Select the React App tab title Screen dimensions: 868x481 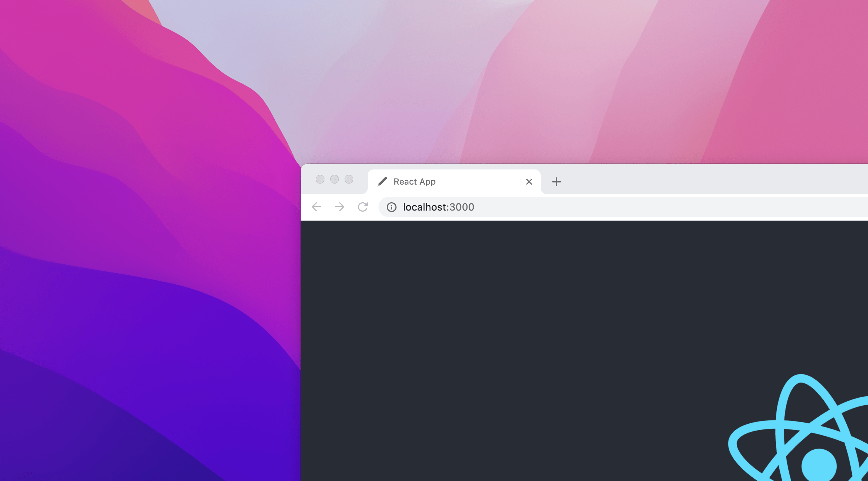click(x=414, y=182)
